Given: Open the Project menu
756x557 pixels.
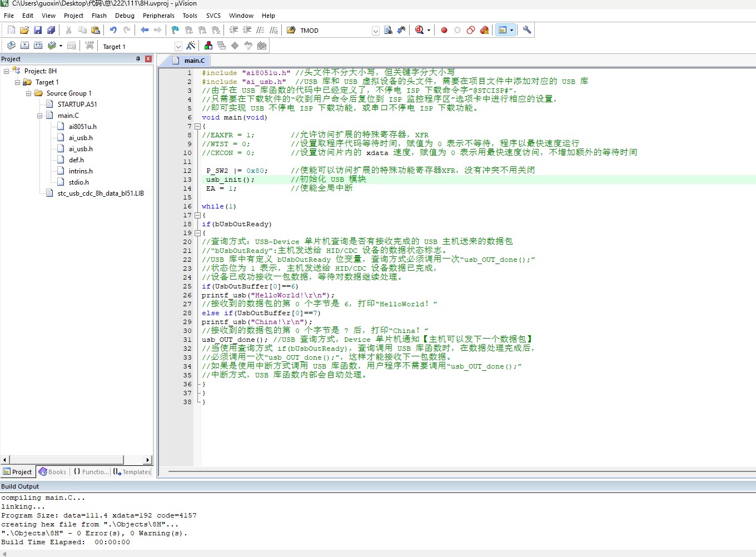Looking at the screenshot, I should [x=73, y=16].
